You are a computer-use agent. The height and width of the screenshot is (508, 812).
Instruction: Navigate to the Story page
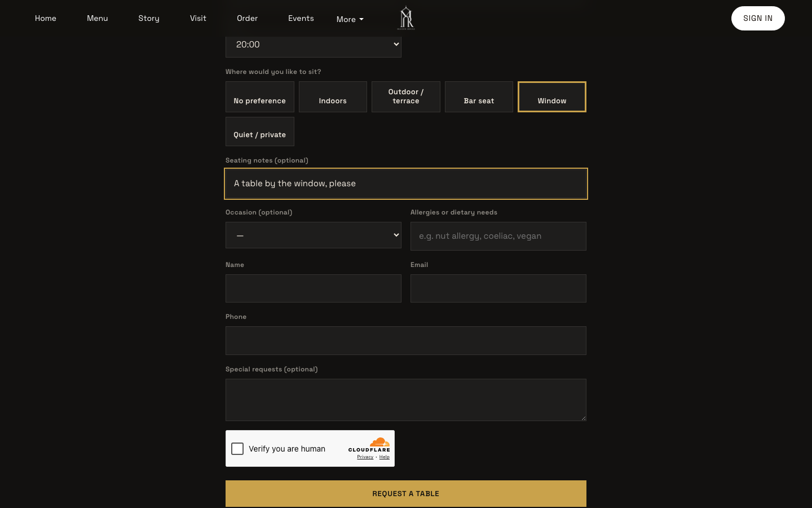pos(149,18)
